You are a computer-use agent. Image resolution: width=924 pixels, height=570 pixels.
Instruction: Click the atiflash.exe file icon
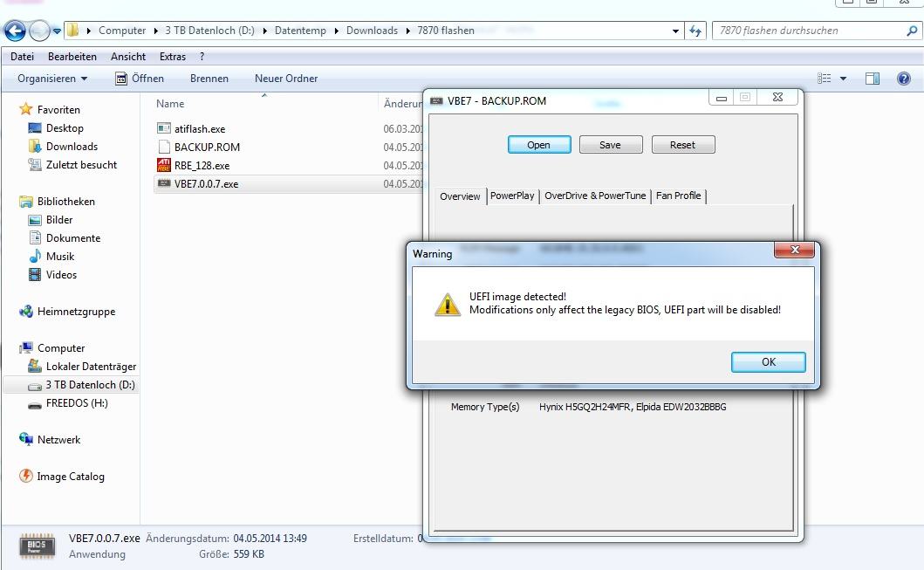[x=164, y=128]
